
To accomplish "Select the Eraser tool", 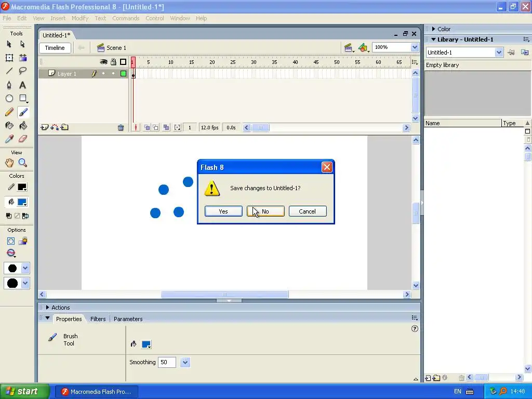I will pos(23,139).
